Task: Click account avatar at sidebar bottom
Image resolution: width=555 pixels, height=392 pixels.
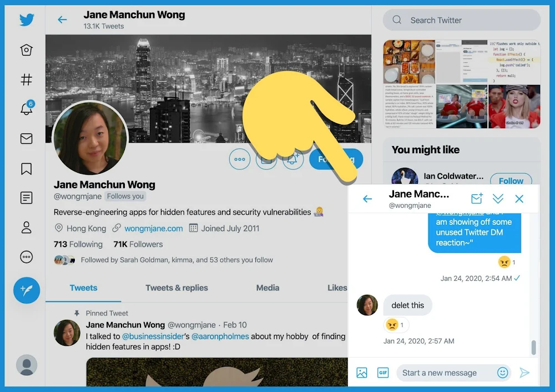Action: pos(27,365)
